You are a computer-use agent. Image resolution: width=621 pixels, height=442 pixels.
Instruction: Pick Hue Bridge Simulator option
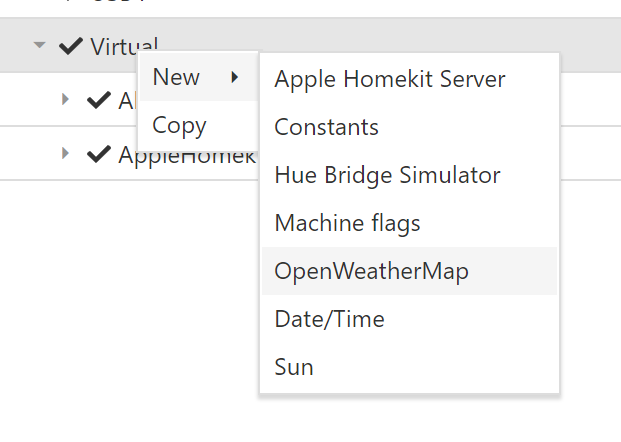point(410,175)
